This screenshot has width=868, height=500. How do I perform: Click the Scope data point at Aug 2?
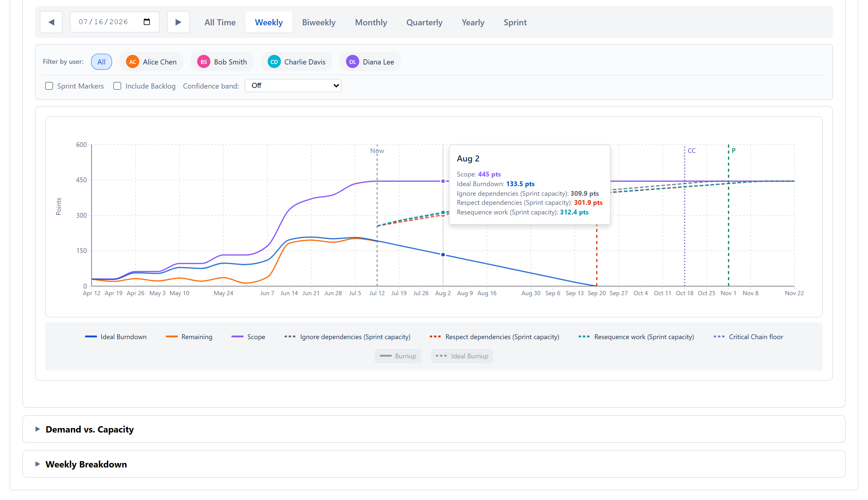pyautogui.click(x=443, y=181)
